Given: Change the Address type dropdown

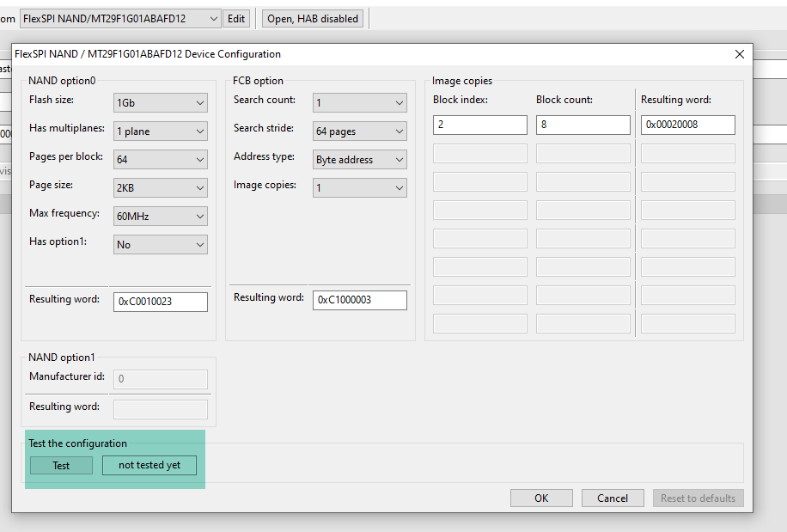Looking at the screenshot, I should pos(359,160).
